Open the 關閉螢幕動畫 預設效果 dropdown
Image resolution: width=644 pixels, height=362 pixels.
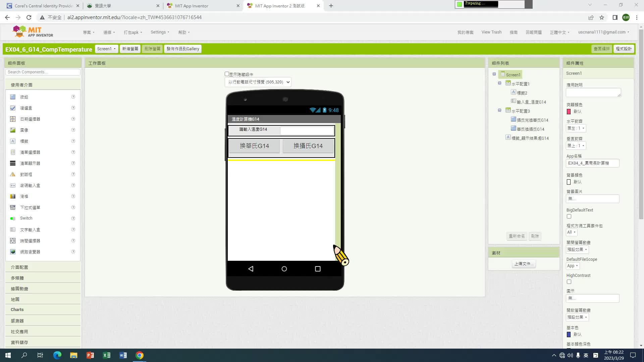[577, 250]
